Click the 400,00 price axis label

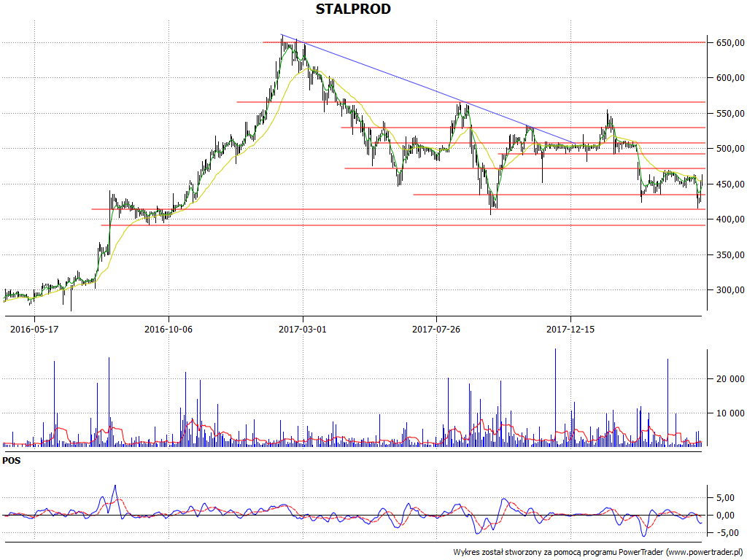pos(730,219)
